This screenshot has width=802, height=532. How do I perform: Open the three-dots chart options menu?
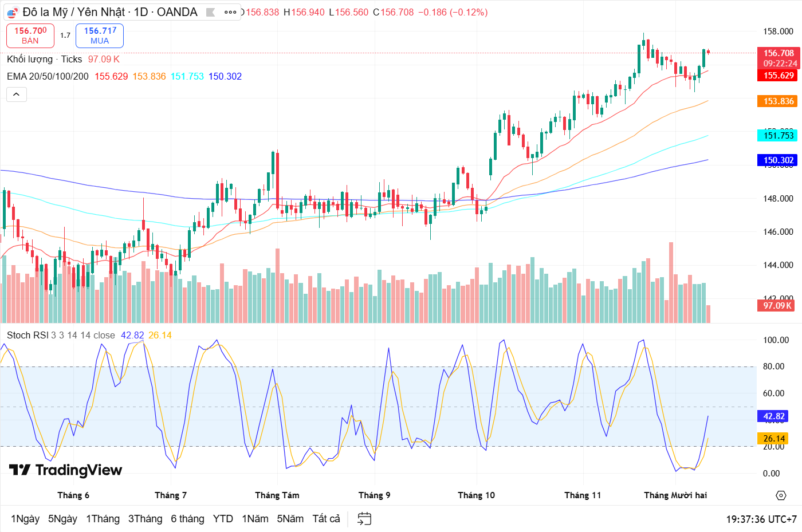pyautogui.click(x=231, y=12)
